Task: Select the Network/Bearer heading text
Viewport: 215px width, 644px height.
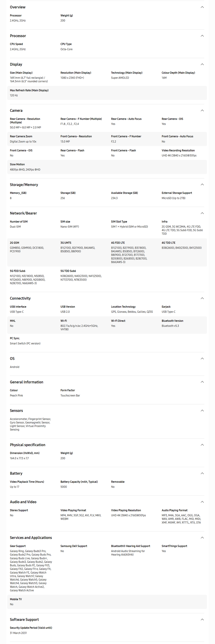Action: [23, 213]
